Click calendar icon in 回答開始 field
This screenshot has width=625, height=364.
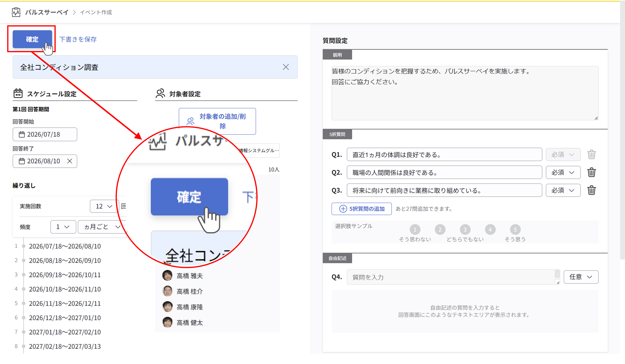click(22, 134)
